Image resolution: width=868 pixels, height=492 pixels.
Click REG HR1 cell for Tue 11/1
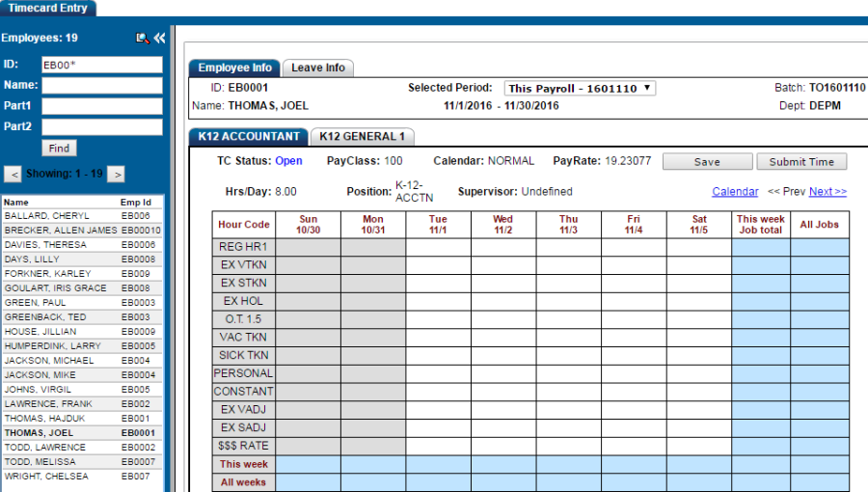[438, 247]
